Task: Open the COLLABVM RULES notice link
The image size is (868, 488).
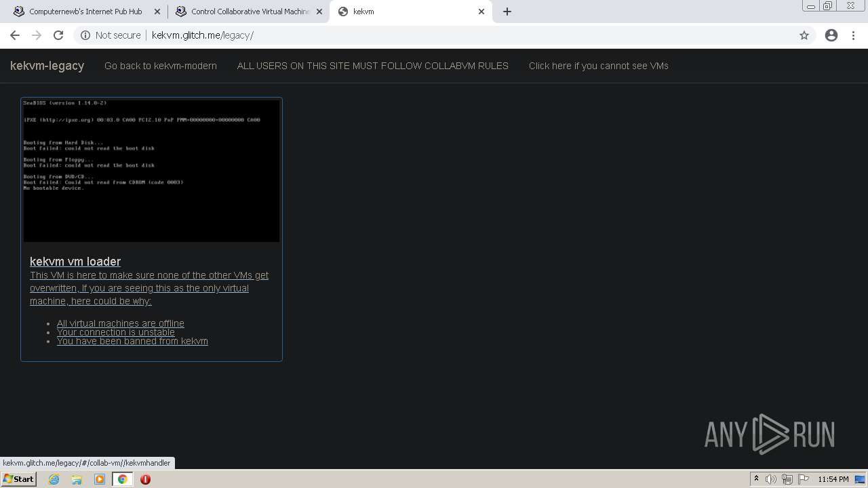Action: click(x=373, y=66)
